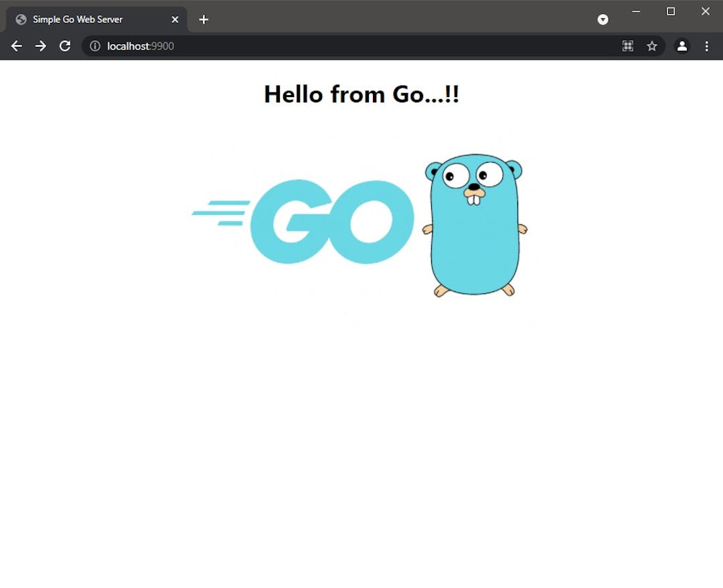Reload the localhost page
Image resolution: width=723 pixels, height=588 pixels.
pyautogui.click(x=65, y=46)
